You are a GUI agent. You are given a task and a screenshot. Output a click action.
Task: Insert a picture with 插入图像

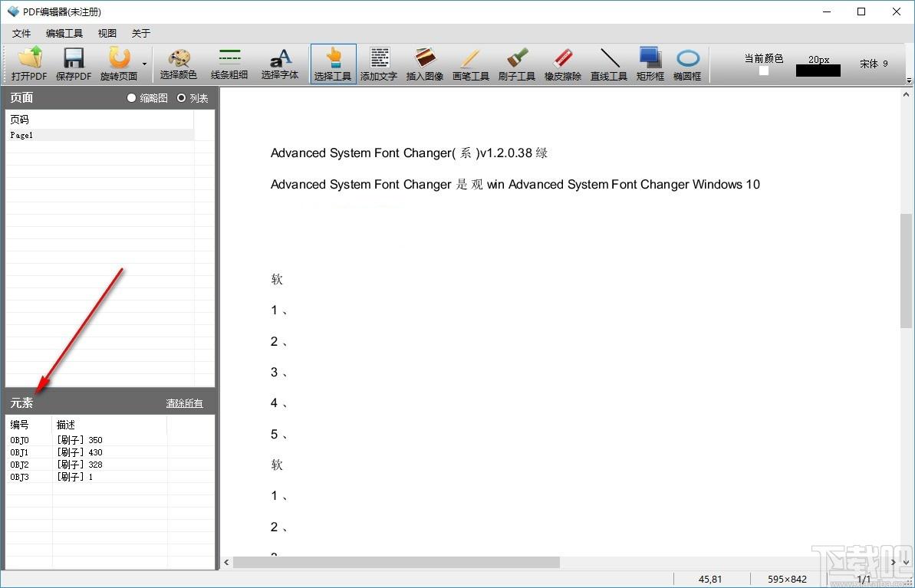point(425,64)
